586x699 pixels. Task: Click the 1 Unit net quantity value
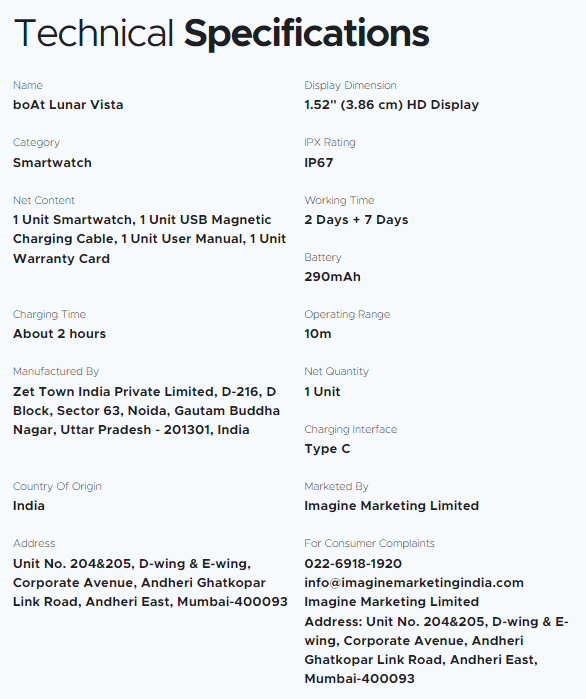click(x=322, y=392)
